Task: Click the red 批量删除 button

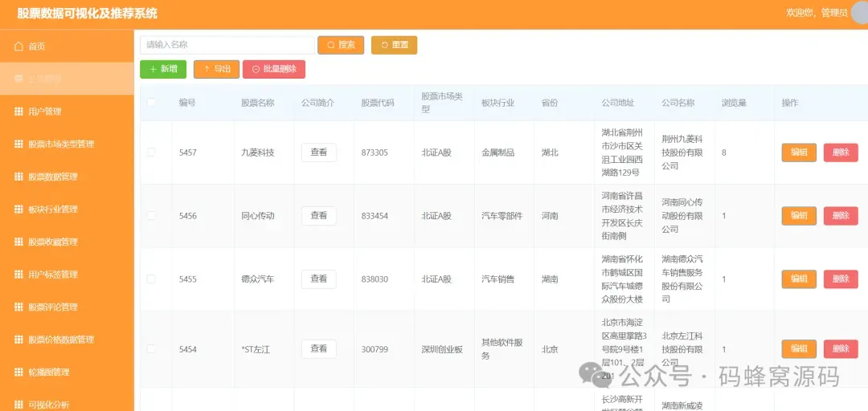Action: click(274, 69)
